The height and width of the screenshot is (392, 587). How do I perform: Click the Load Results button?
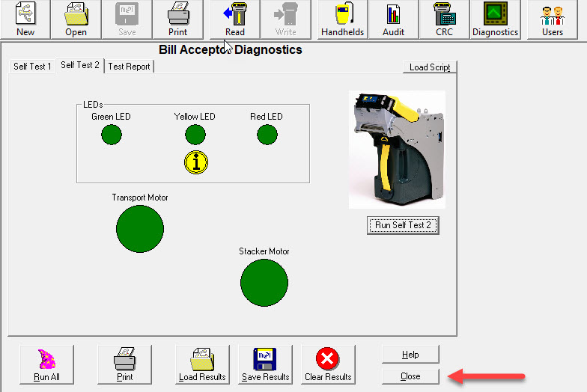pos(202,364)
